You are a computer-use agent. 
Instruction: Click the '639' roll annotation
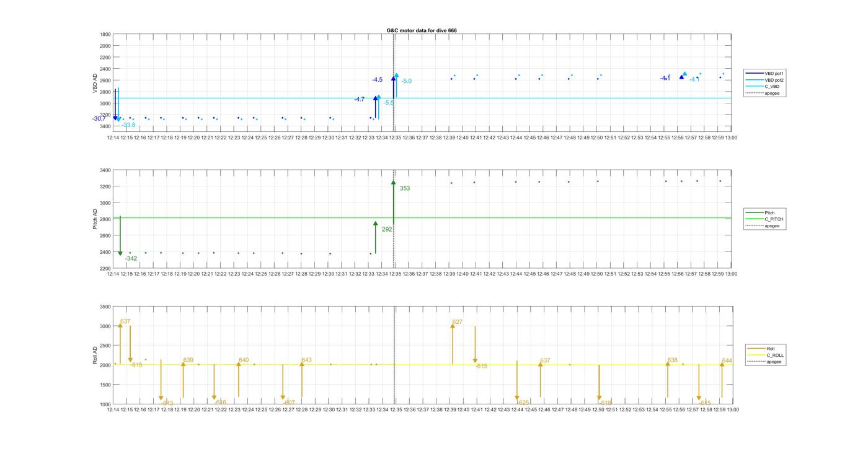[188, 360]
